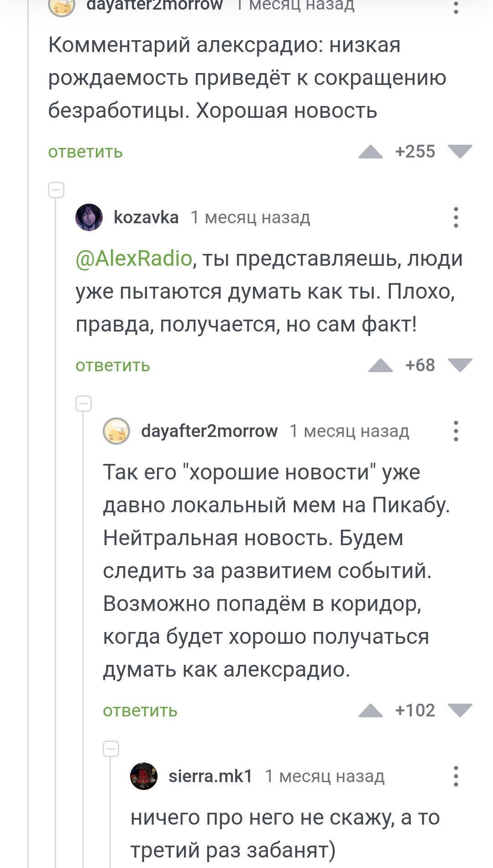The height and width of the screenshot is (868, 493).
Task: Upvote kozavka's comment
Action: [380, 365]
